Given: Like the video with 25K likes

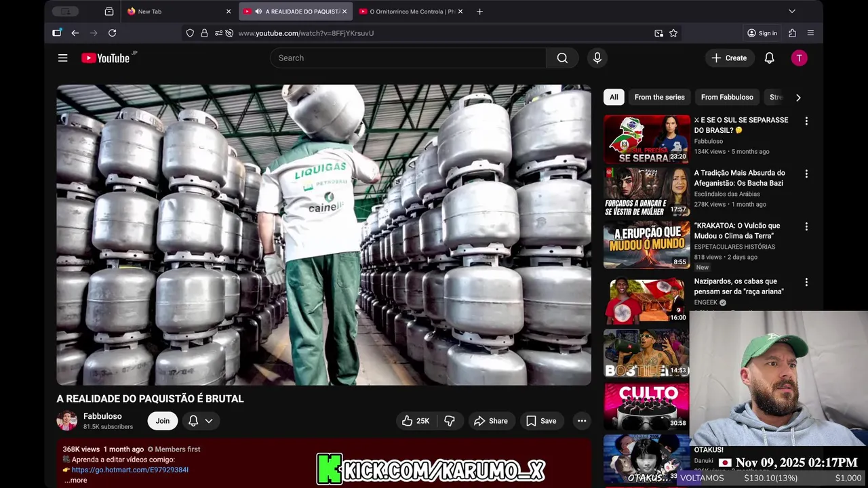Looking at the screenshot, I should tap(416, 421).
